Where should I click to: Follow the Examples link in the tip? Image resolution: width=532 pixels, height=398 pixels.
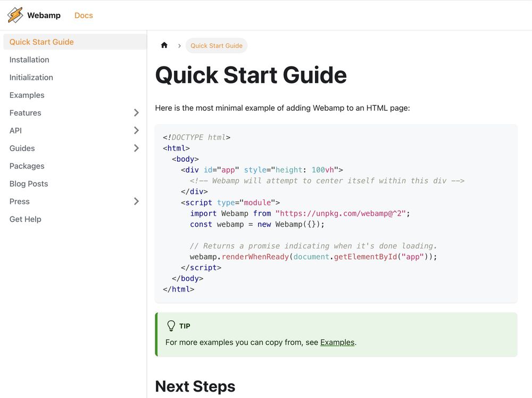[337, 342]
